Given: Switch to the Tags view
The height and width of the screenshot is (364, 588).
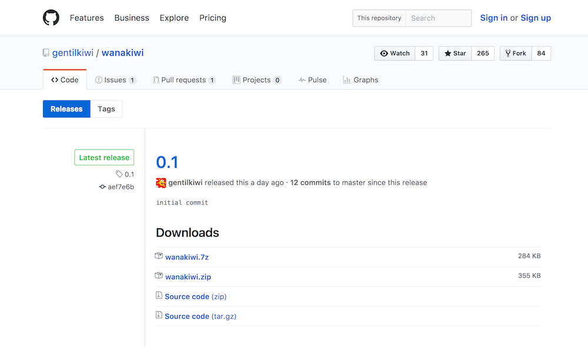Looking at the screenshot, I should click(106, 109).
